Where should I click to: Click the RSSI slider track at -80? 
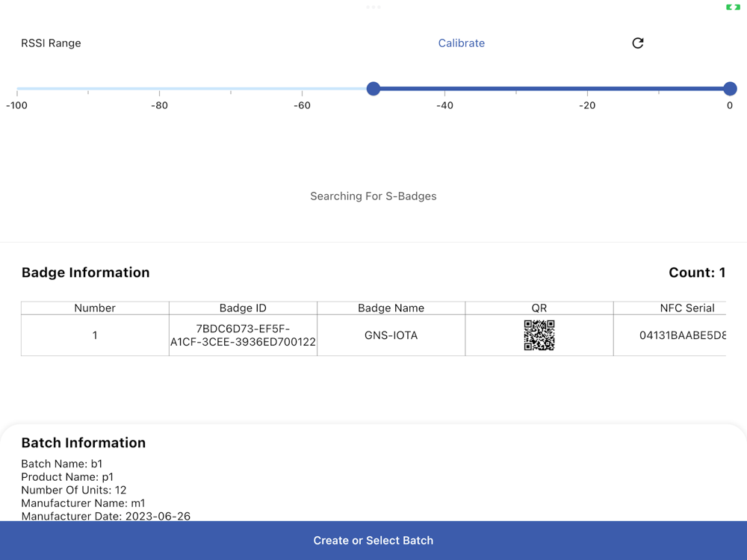pyautogui.click(x=159, y=89)
